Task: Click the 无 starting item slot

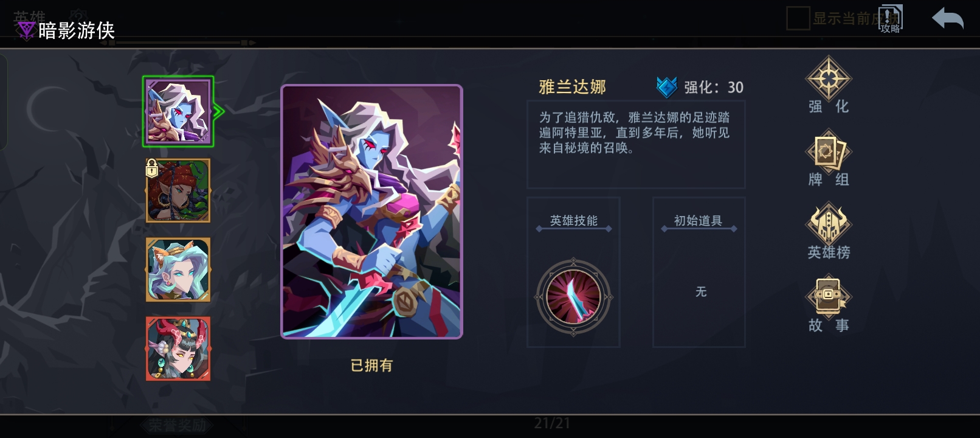Action: 699,292
